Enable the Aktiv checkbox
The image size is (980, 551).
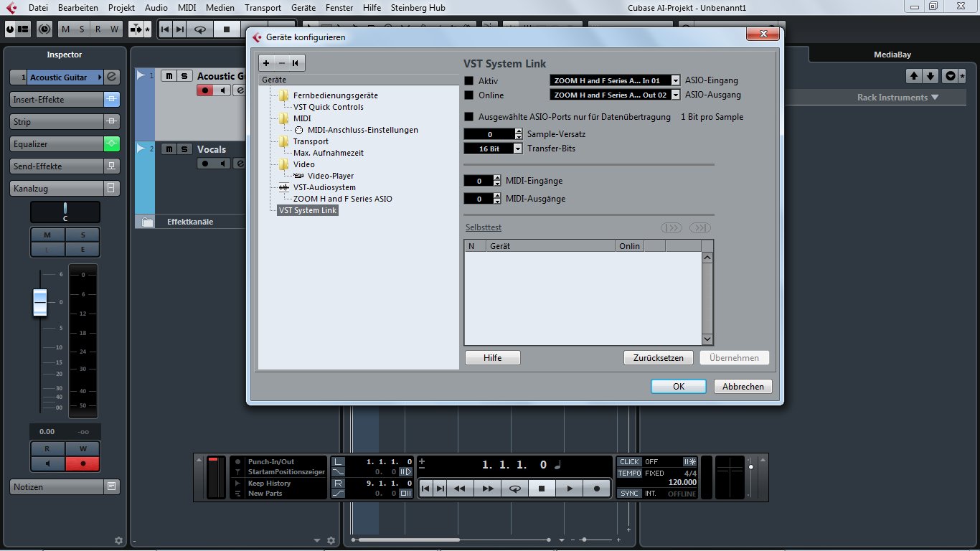pos(469,81)
